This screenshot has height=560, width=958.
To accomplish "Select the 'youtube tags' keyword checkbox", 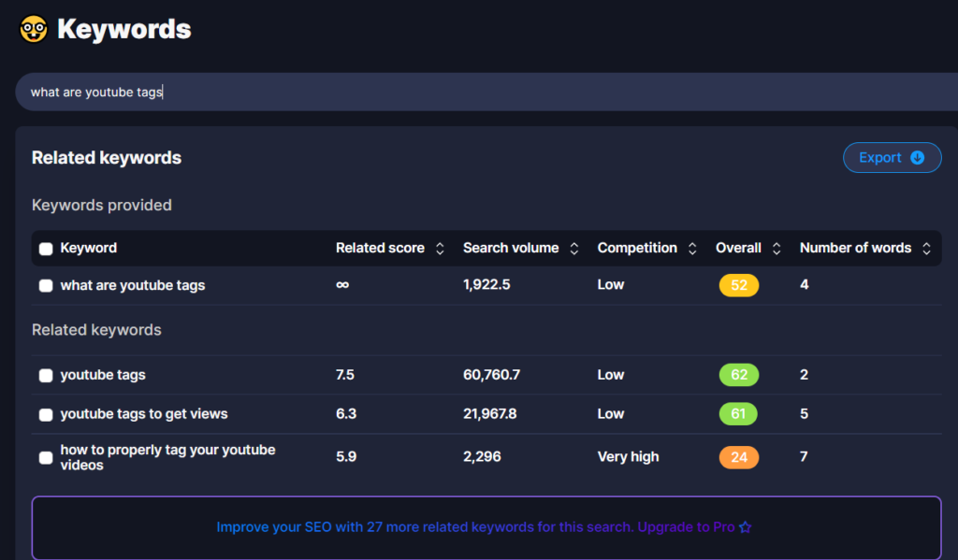I will point(46,376).
